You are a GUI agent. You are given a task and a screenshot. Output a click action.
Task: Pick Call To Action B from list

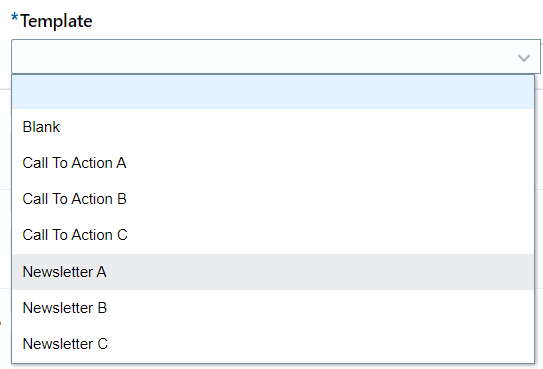click(x=273, y=199)
